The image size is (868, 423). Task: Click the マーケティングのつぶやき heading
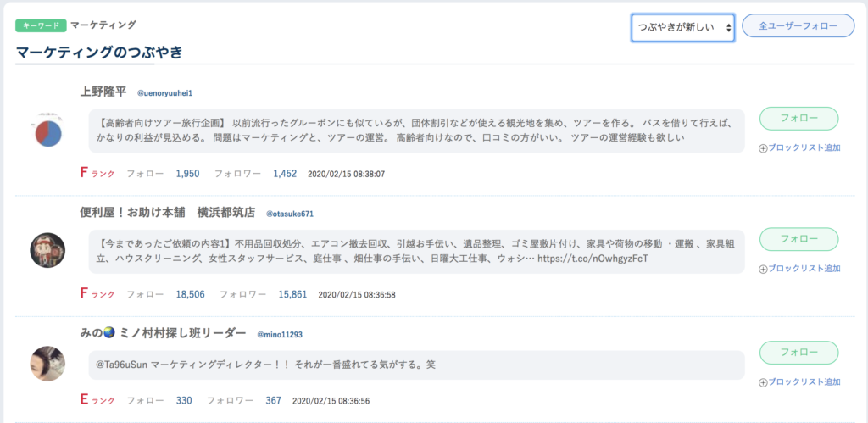pos(99,53)
